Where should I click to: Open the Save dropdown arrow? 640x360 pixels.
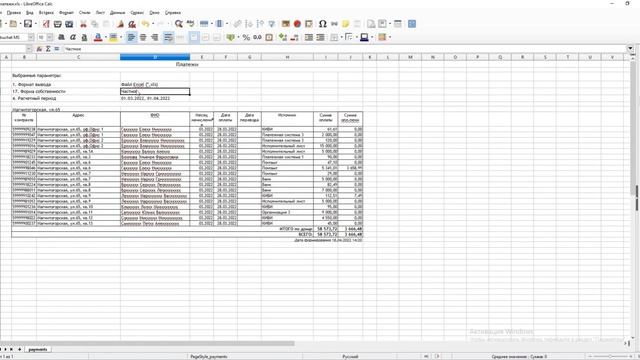[36, 24]
